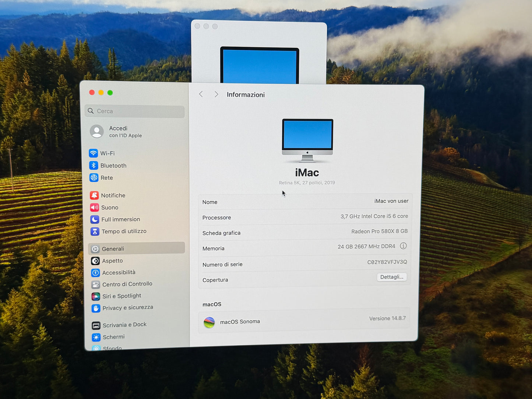
Task: Click the Rete globe icon
Action: (x=94, y=178)
